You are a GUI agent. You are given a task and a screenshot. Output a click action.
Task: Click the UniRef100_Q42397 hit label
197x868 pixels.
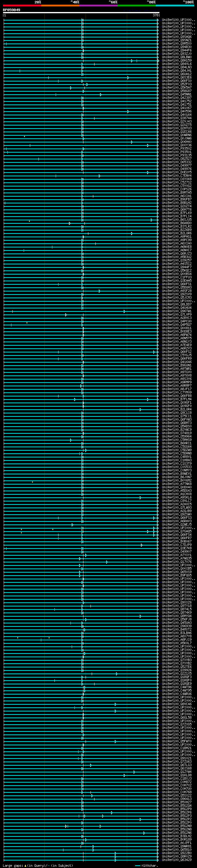176,98
